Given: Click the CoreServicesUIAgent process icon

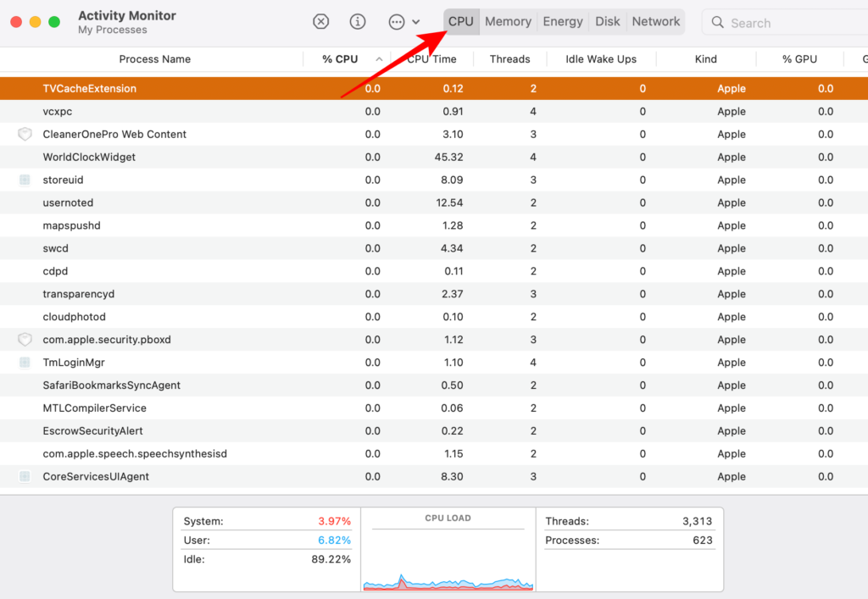Looking at the screenshot, I should tap(25, 477).
